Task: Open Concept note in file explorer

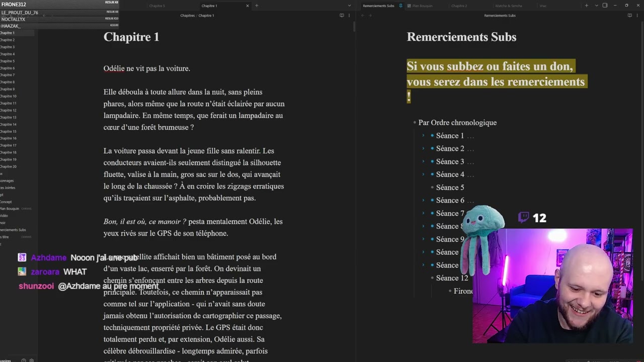Action: pos(6,202)
